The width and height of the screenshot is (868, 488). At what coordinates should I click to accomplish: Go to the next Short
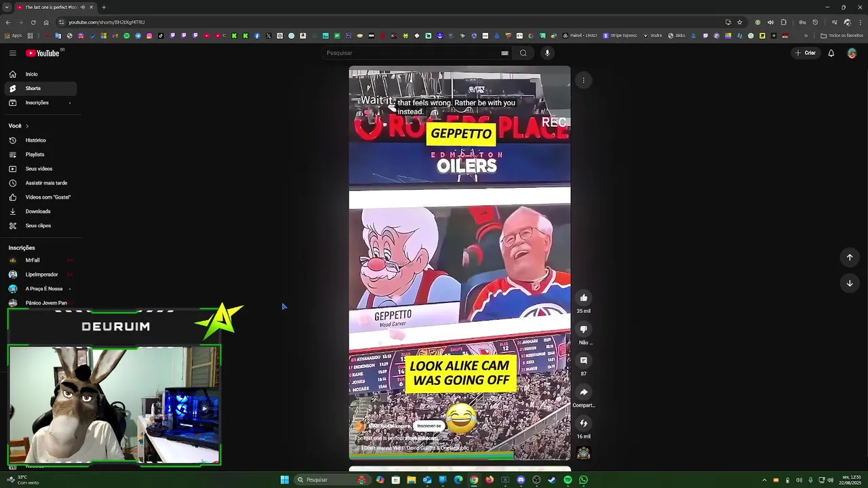click(x=850, y=283)
